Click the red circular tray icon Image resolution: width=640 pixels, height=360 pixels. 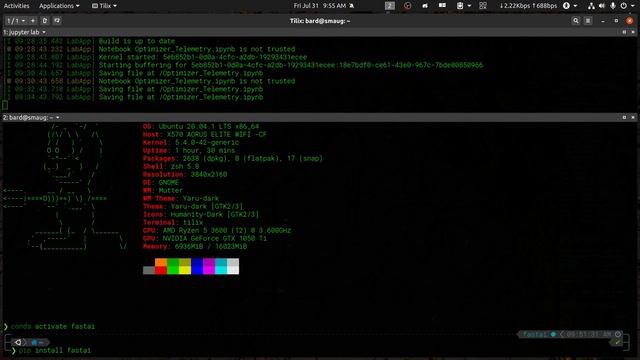(x=407, y=6)
